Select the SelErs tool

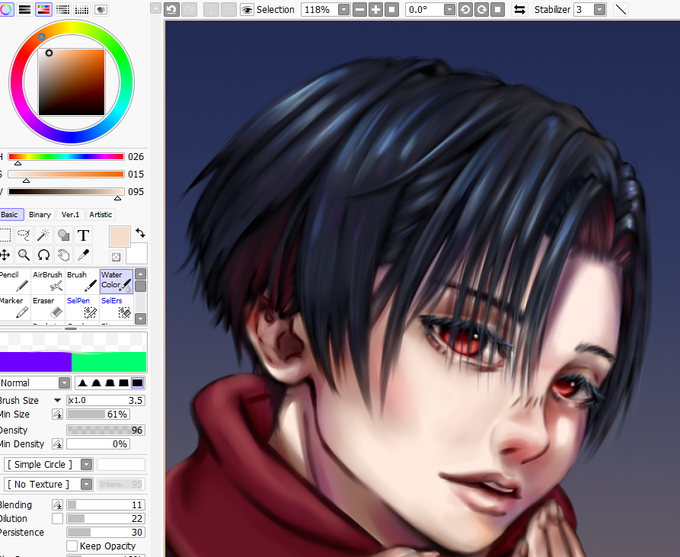116,307
